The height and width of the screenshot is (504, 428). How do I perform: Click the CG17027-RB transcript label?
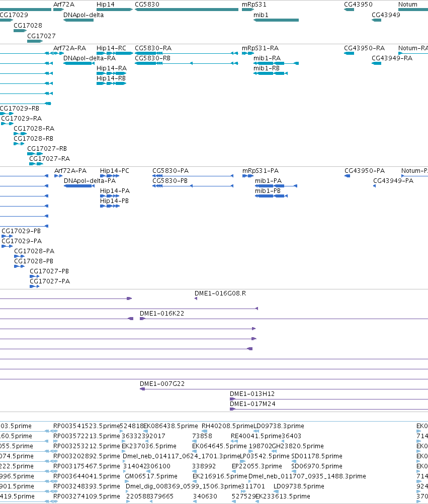[47, 149]
